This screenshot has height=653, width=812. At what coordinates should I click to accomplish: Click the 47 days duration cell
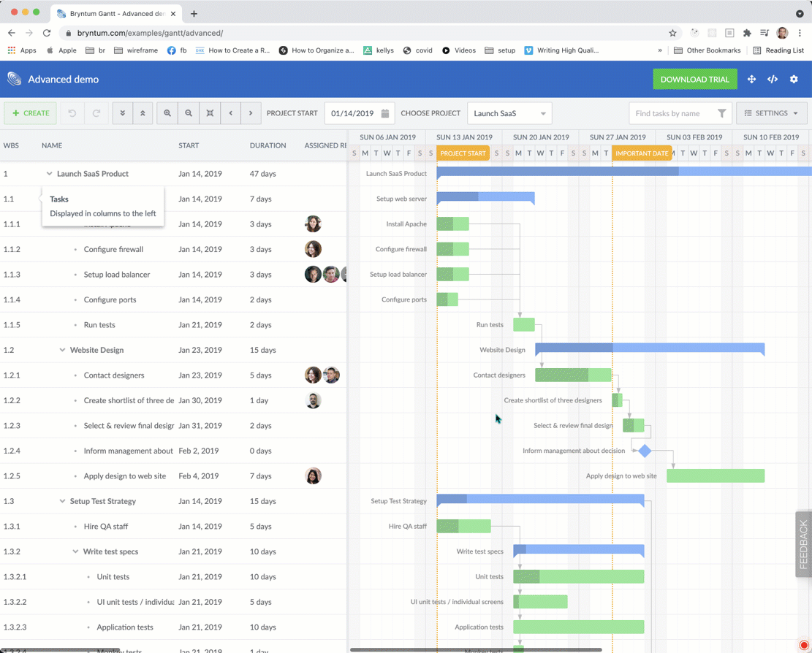point(262,174)
